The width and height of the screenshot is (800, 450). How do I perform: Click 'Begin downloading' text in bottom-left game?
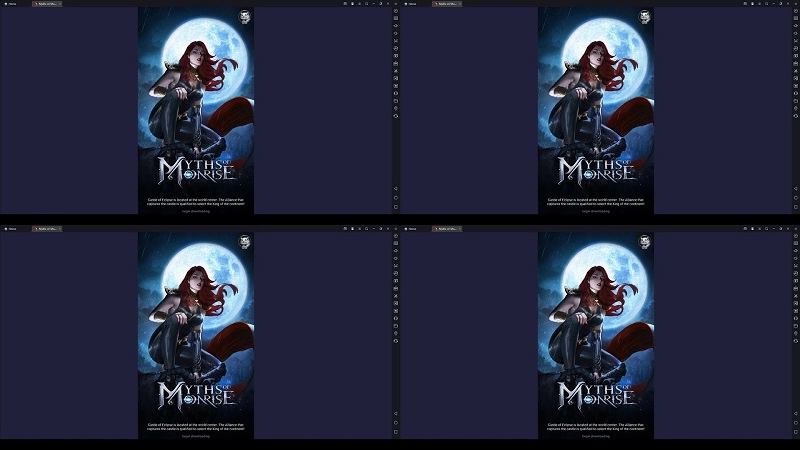pos(196,436)
